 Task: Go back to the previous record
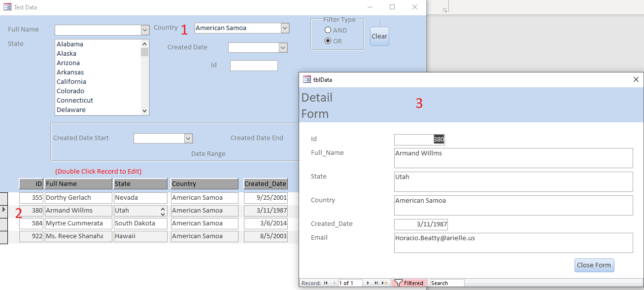335,283
